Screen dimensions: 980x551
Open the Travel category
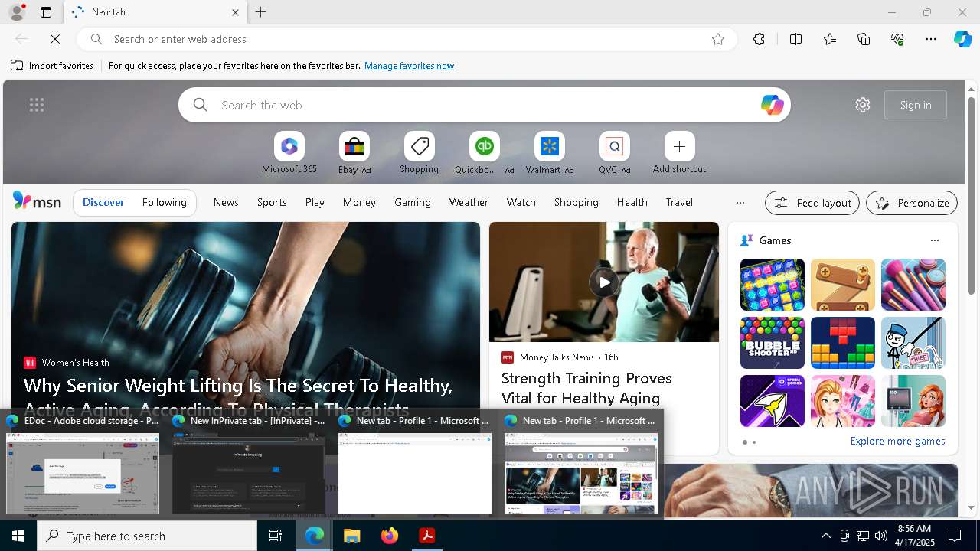[x=679, y=202]
